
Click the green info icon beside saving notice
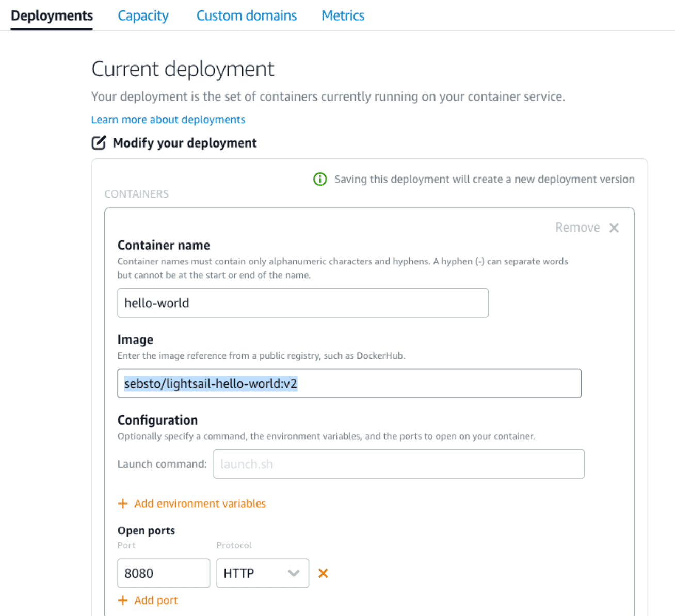[320, 179]
